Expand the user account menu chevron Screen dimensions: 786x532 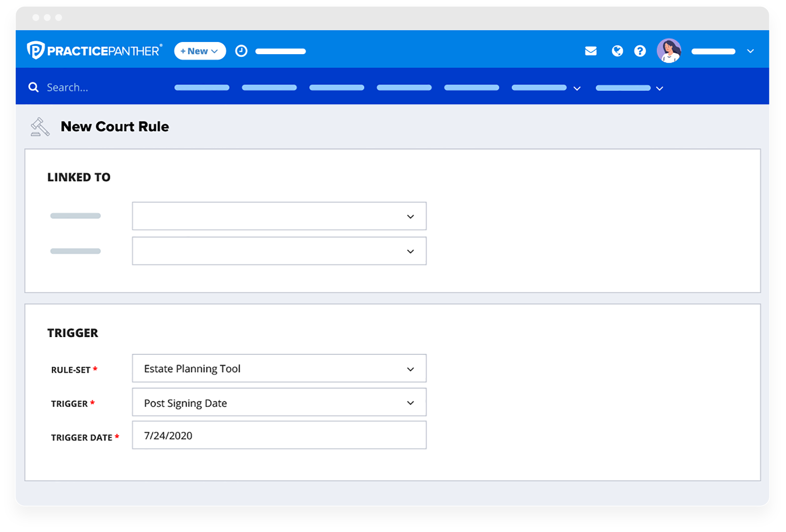(750, 51)
